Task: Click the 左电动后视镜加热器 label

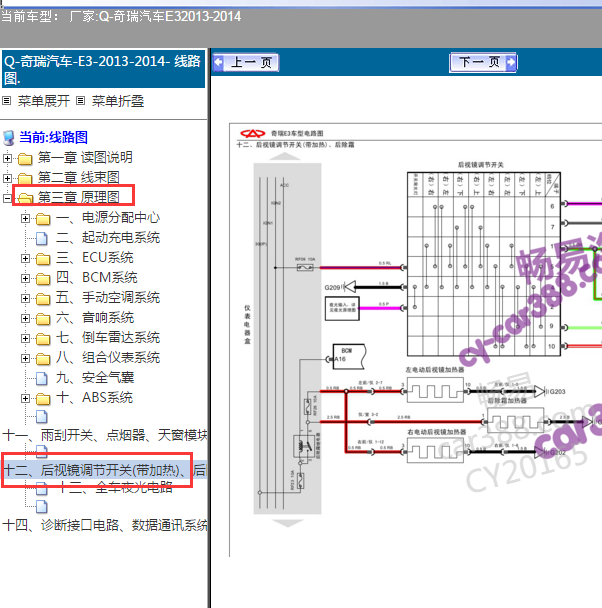Action: [x=435, y=370]
